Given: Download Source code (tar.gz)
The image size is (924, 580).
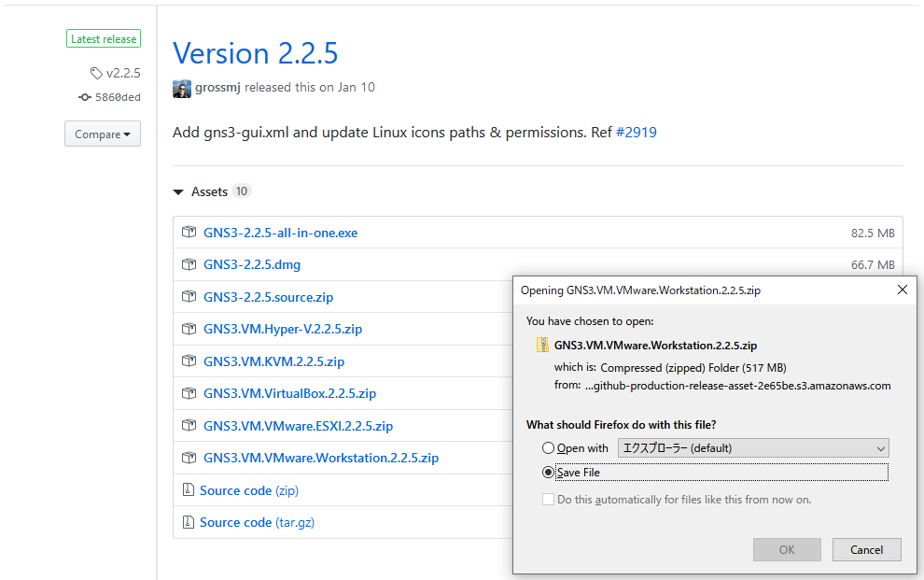Looking at the screenshot, I should click(x=257, y=522).
